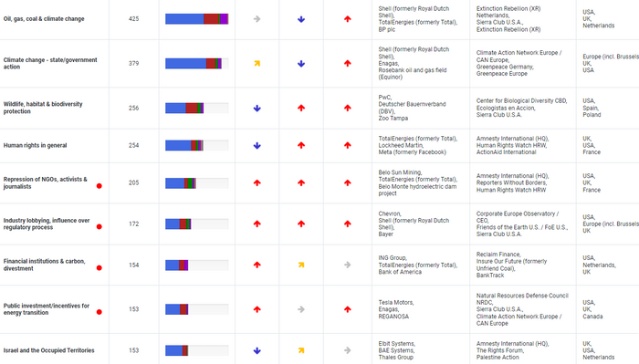Click 'Palestine Action' NGO name
This screenshot has height=364, width=639.
pos(498,357)
